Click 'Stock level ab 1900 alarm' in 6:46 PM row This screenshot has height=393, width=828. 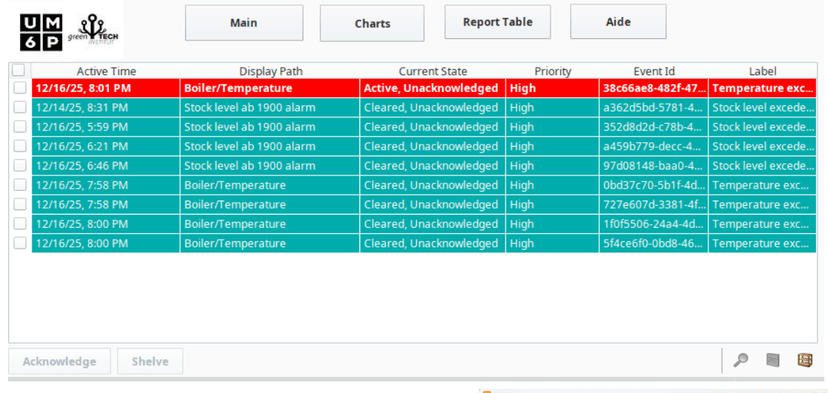tap(270, 166)
